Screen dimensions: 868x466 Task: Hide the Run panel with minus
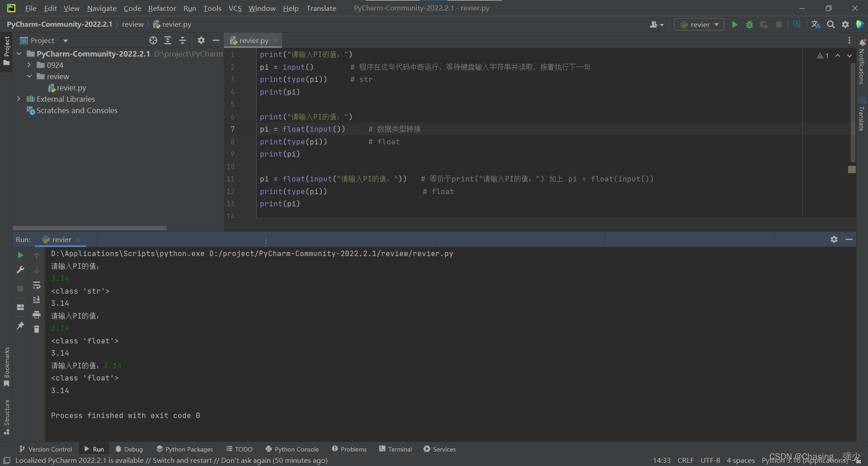[849, 239]
